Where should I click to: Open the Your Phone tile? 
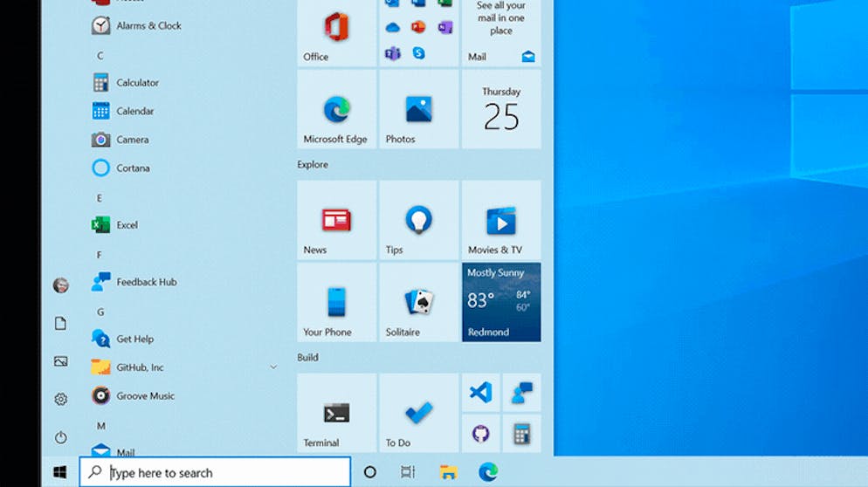point(336,302)
